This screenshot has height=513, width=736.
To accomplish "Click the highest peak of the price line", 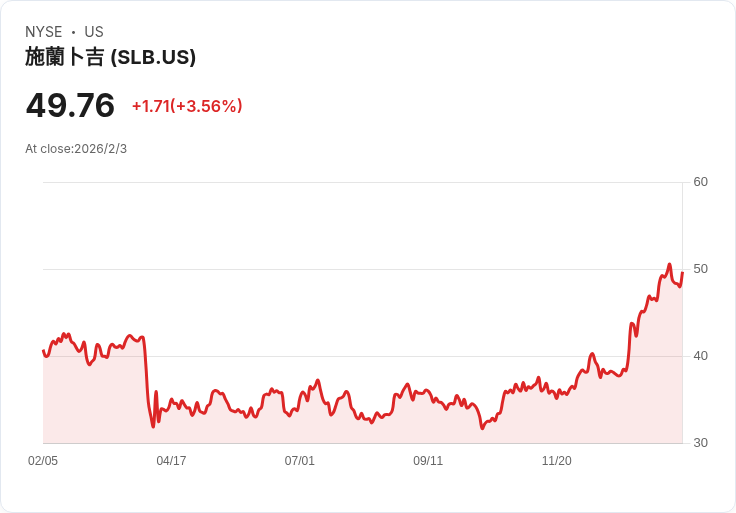I will coord(669,265).
